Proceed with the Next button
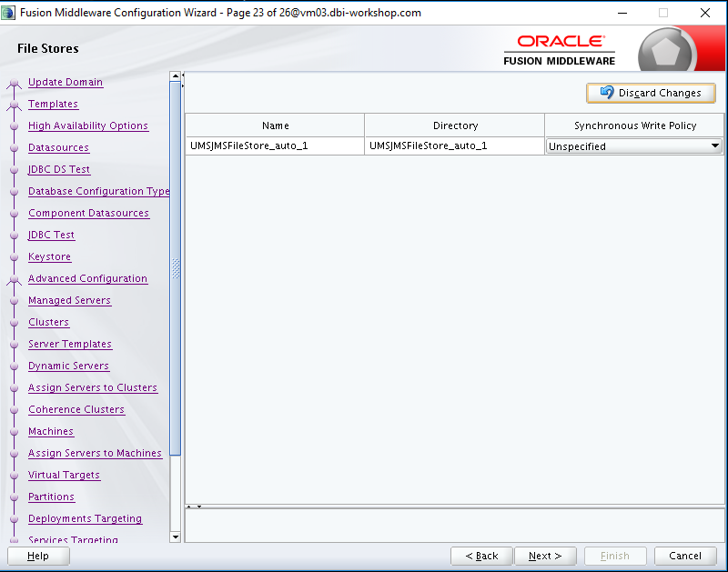 pos(545,556)
